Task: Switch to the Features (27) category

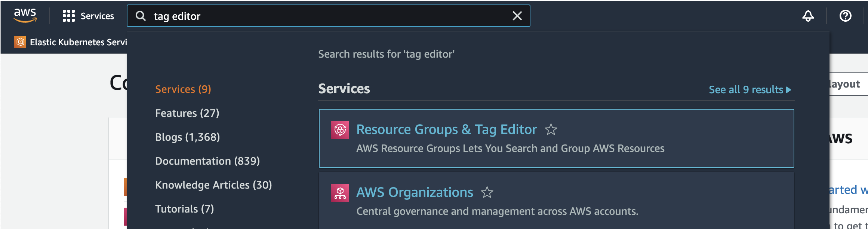Action: coord(187,113)
